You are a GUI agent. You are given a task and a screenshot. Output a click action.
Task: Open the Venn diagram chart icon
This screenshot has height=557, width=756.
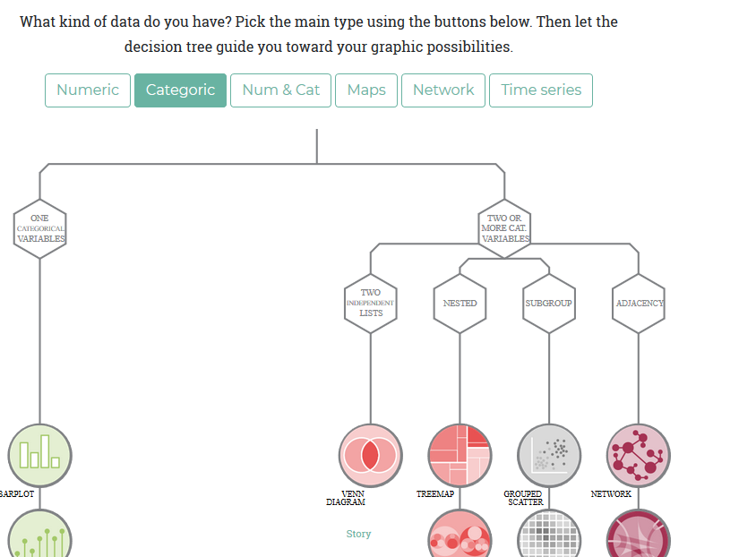click(x=370, y=455)
